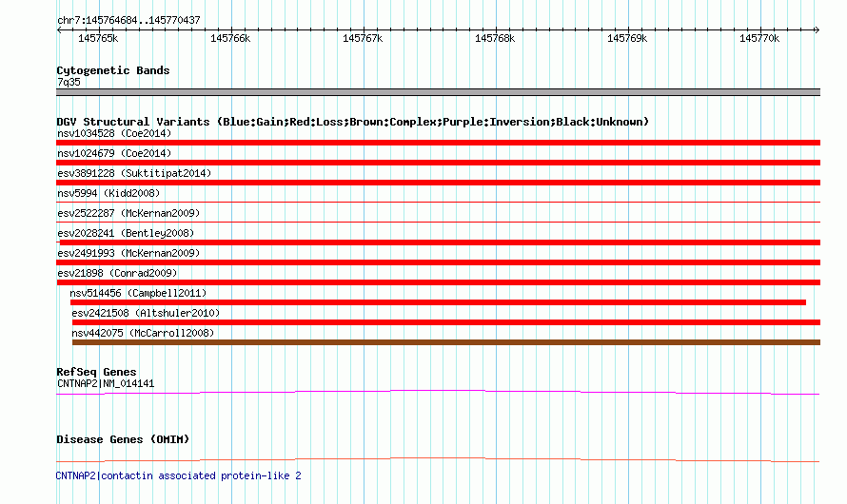Click the magenta CNTNAP2 RefSeq gene line

click(x=438, y=392)
